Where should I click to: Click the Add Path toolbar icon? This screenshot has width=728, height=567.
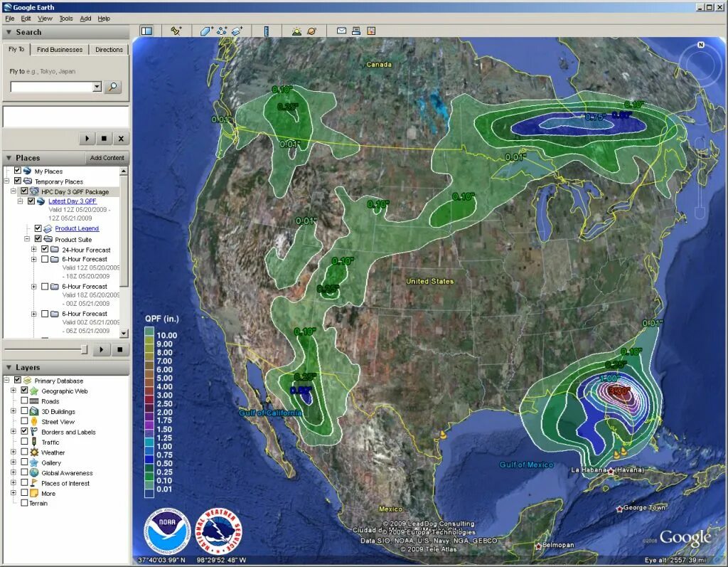(x=222, y=31)
